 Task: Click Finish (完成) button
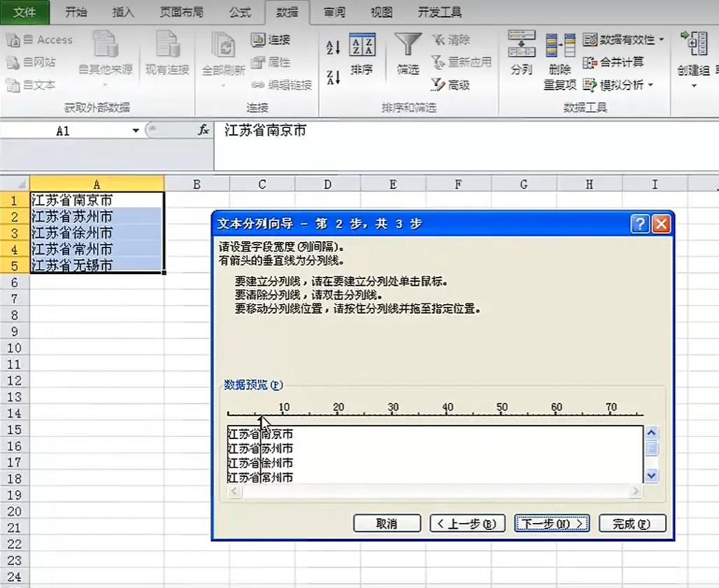tap(632, 524)
